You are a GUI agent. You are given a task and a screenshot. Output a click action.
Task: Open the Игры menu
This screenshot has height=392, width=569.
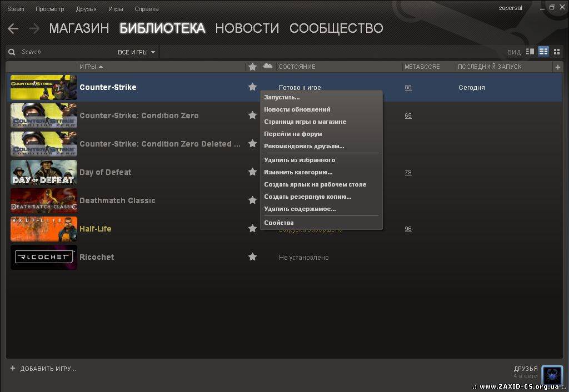pos(116,9)
